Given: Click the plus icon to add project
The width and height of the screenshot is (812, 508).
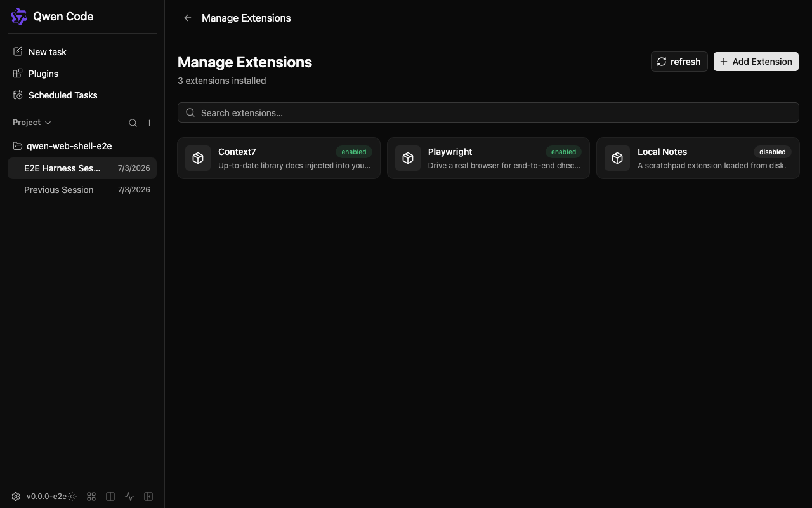Looking at the screenshot, I should tap(149, 123).
